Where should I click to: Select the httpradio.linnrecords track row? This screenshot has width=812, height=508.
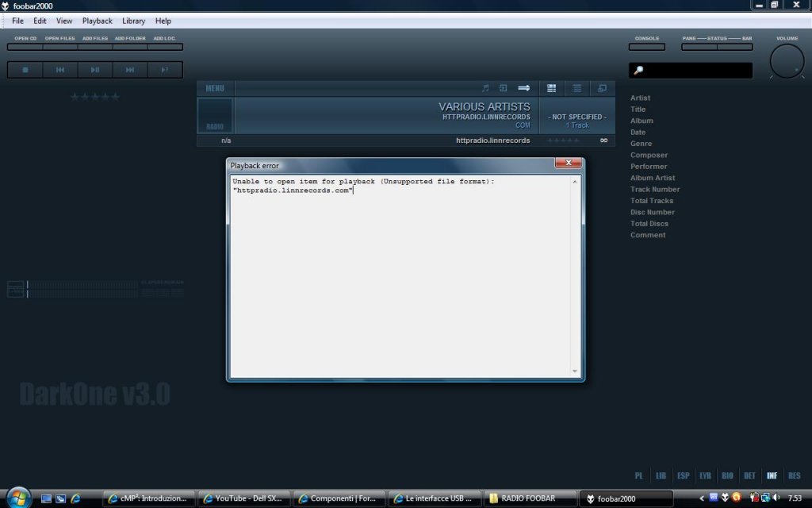(x=405, y=140)
